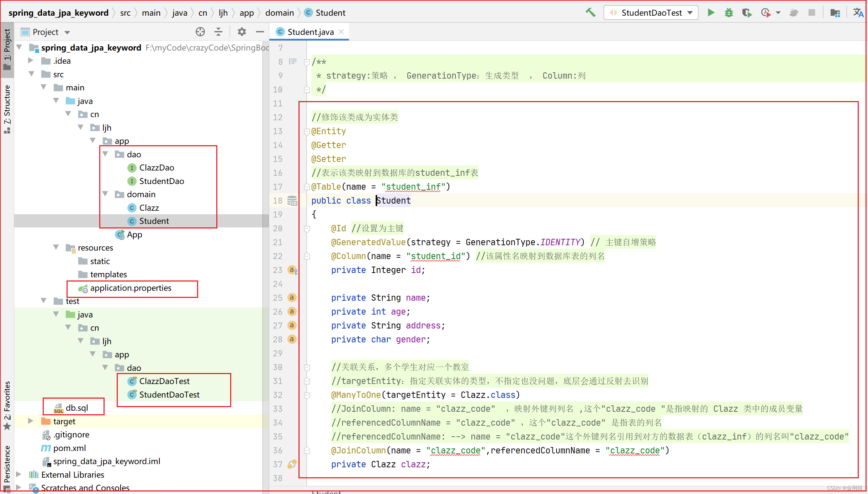Open Project Structure icon in toolbar

coord(835,12)
